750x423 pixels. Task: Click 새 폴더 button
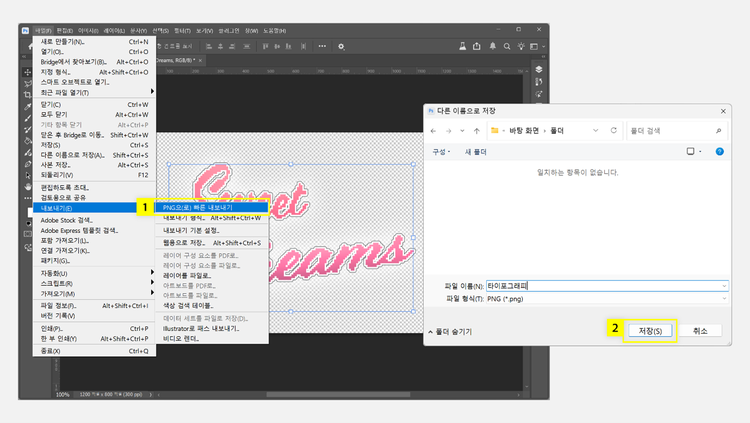475,152
